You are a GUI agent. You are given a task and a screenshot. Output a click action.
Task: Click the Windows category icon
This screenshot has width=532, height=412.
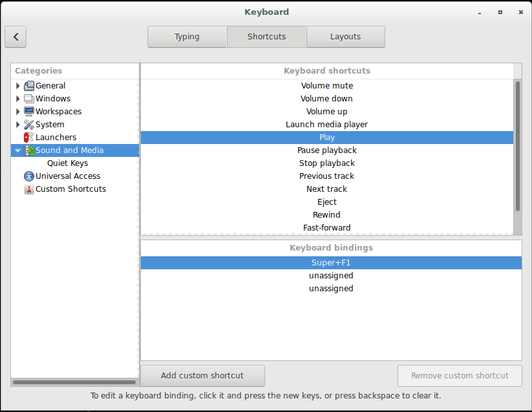(29, 99)
